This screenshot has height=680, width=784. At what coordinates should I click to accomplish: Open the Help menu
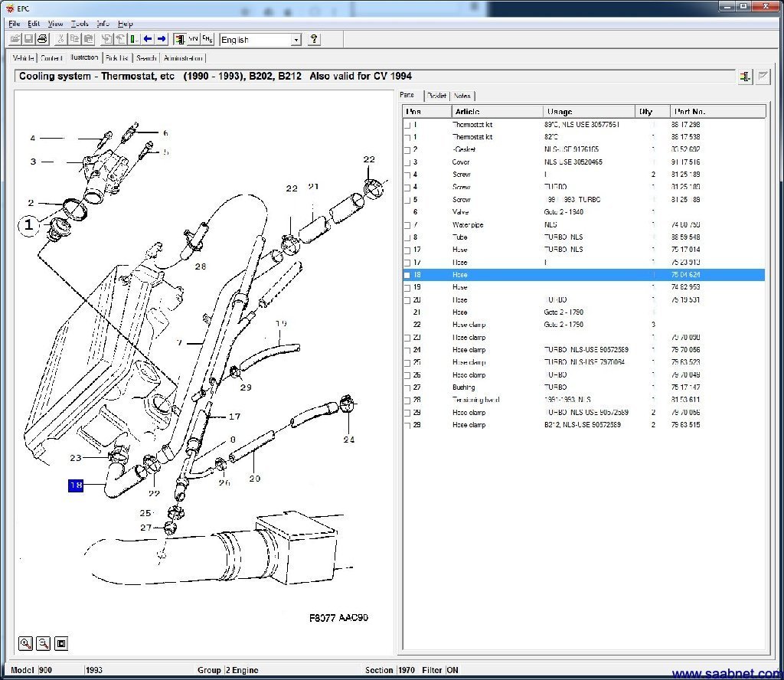pyautogui.click(x=125, y=24)
